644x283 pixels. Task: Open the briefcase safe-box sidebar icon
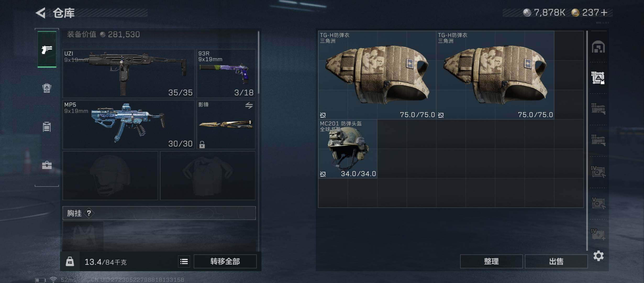(x=47, y=165)
